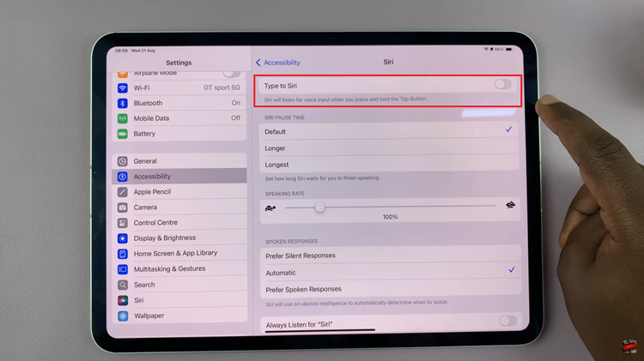Open Home Screen & App Library row
Screen dimensions: 644x361
click(179, 254)
